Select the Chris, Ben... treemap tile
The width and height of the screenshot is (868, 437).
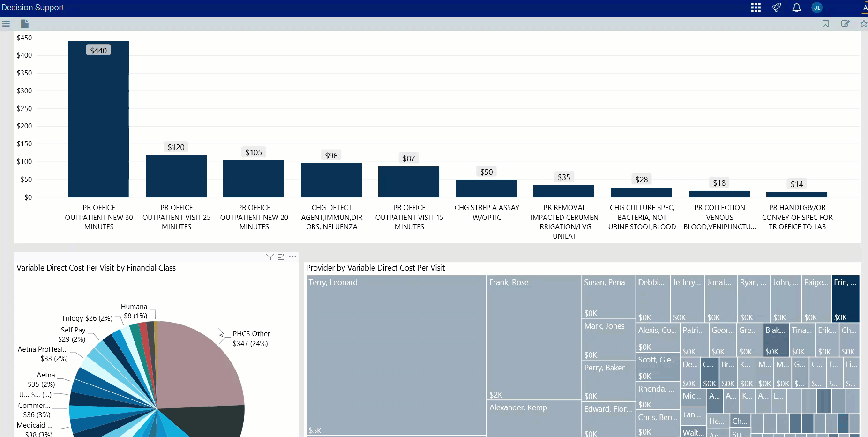tap(658, 424)
